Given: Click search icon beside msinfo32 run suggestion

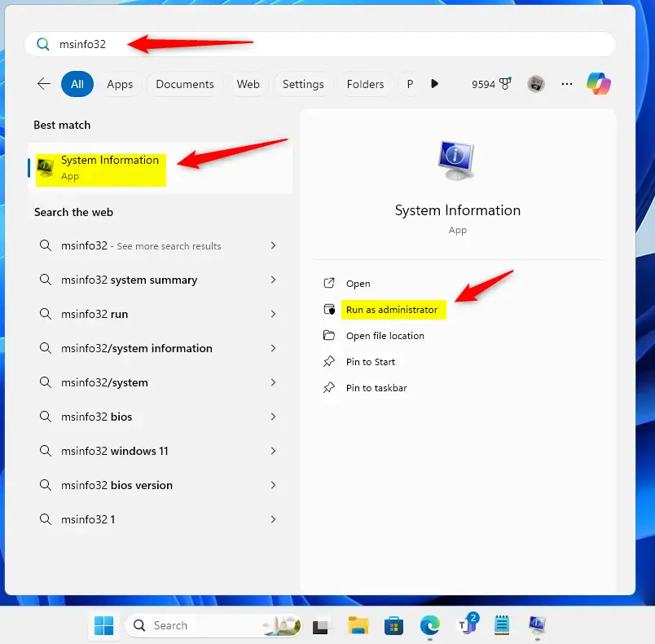Looking at the screenshot, I should 45,314.
